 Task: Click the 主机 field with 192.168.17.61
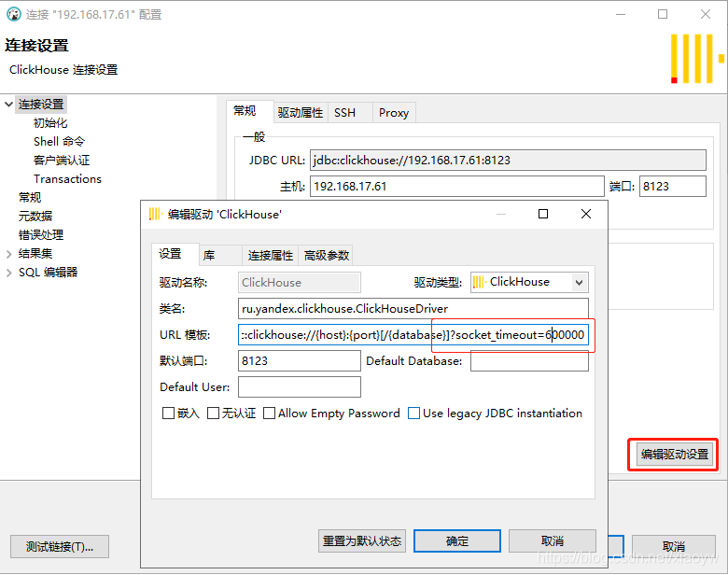pyautogui.click(x=456, y=187)
